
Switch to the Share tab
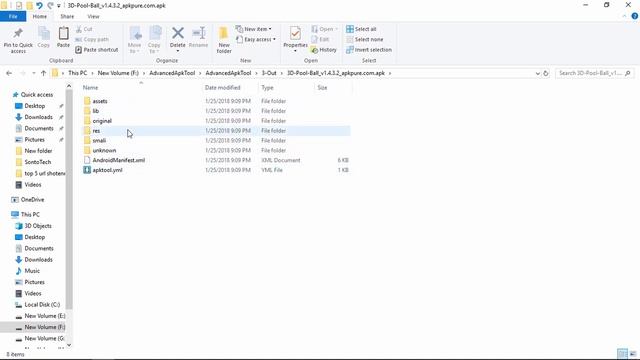click(x=67, y=16)
